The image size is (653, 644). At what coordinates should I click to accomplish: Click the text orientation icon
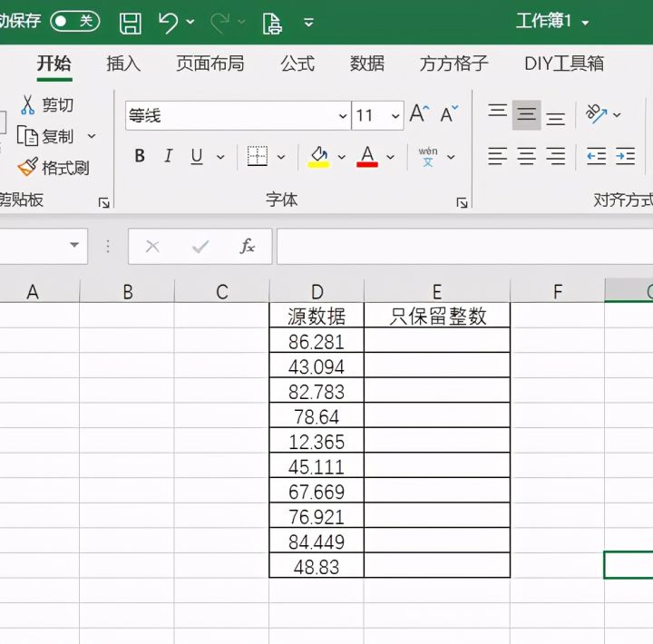(x=596, y=113)
